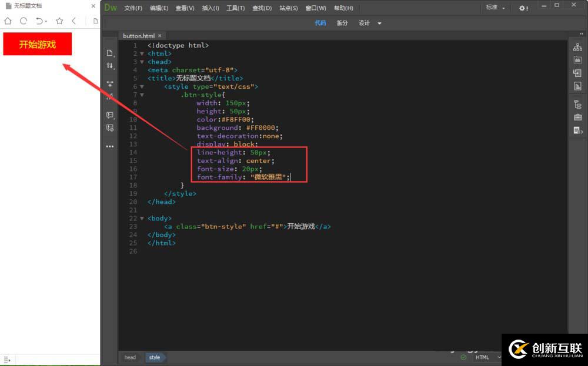
Task: Open the three-dots more tools menu
Action: 110,146
